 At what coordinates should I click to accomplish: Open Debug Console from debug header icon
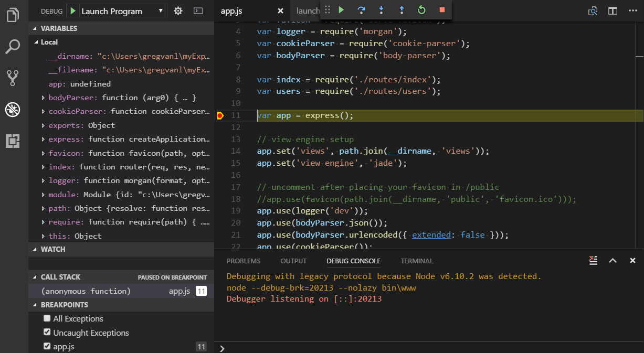pos(198,10)
